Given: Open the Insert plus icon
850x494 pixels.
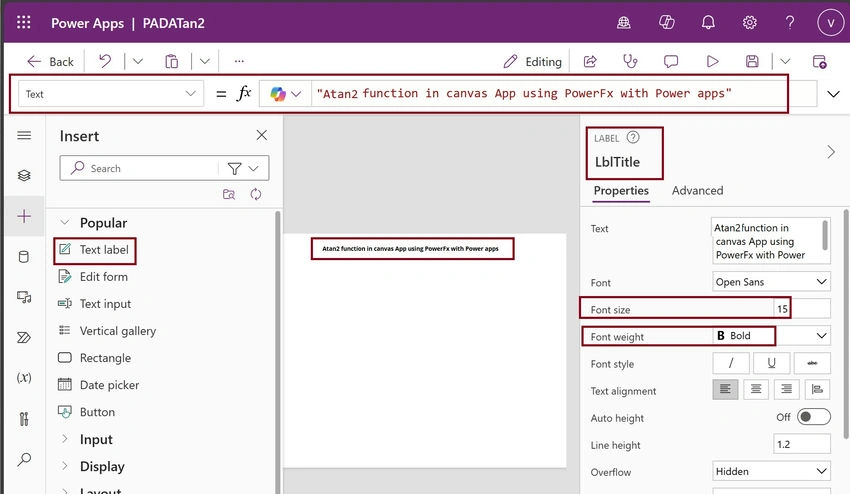Looking at the screenshot, I should pos(24,216).
